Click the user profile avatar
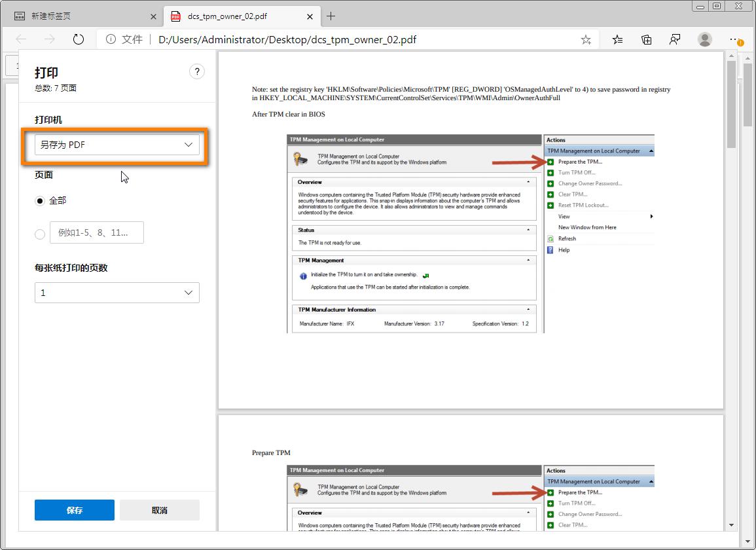756x550 pixels. pos(704,40)
